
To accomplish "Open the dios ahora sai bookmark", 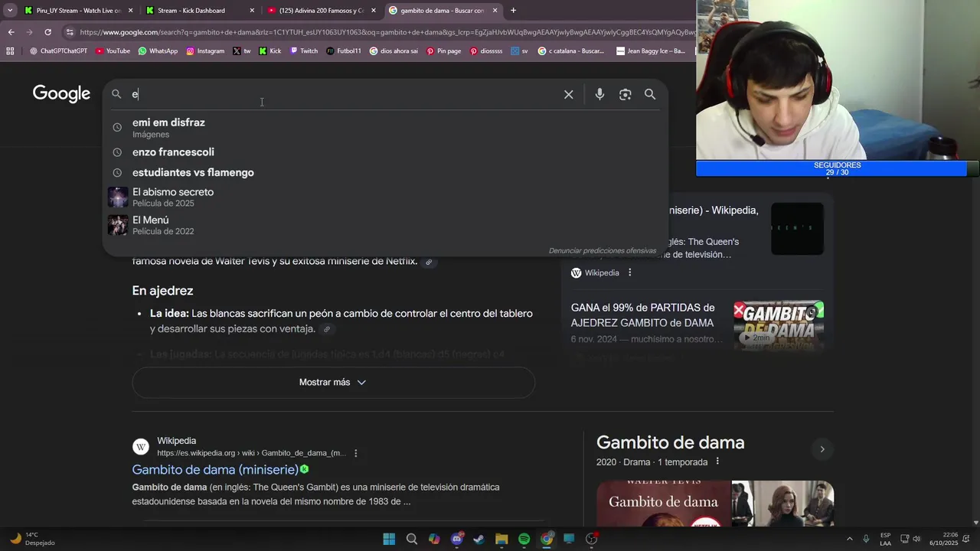I will tap(394, 51).
